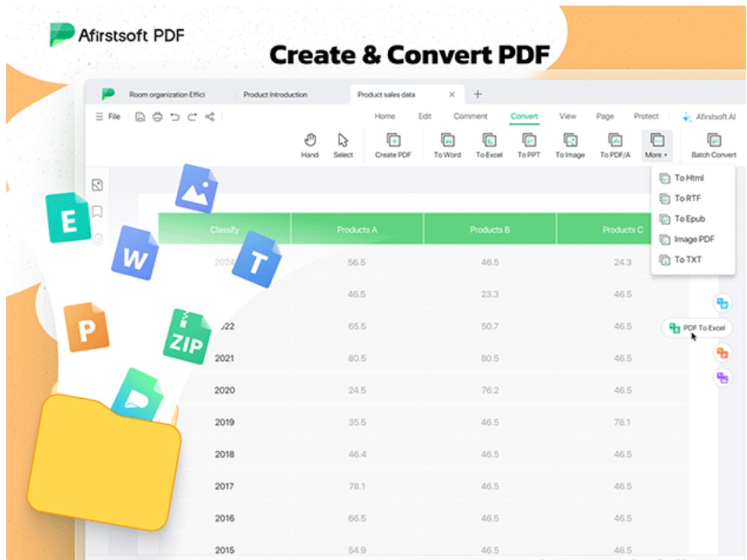The height and width of the screenshot is (560, 747).
Task: Expand the More conversion dropdown
Action: point(656,145)
